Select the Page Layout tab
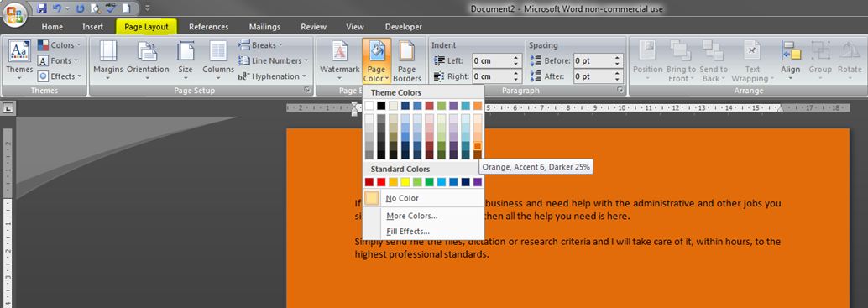This screenshot has width=868, height=308. coord(146,27)
